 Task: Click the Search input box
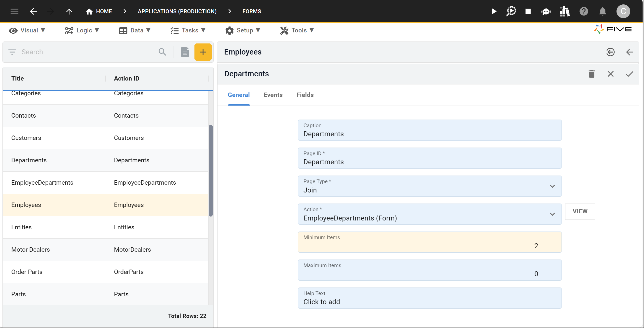[87, 52]
